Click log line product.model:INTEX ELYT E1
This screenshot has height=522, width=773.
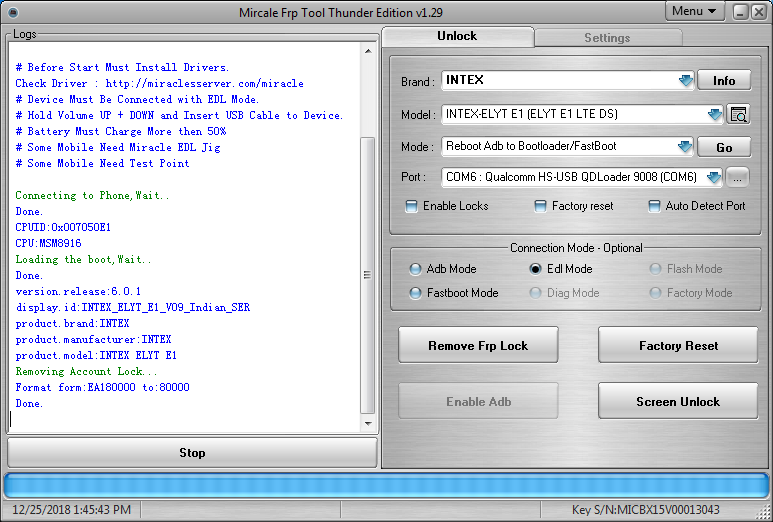point(96,355)
